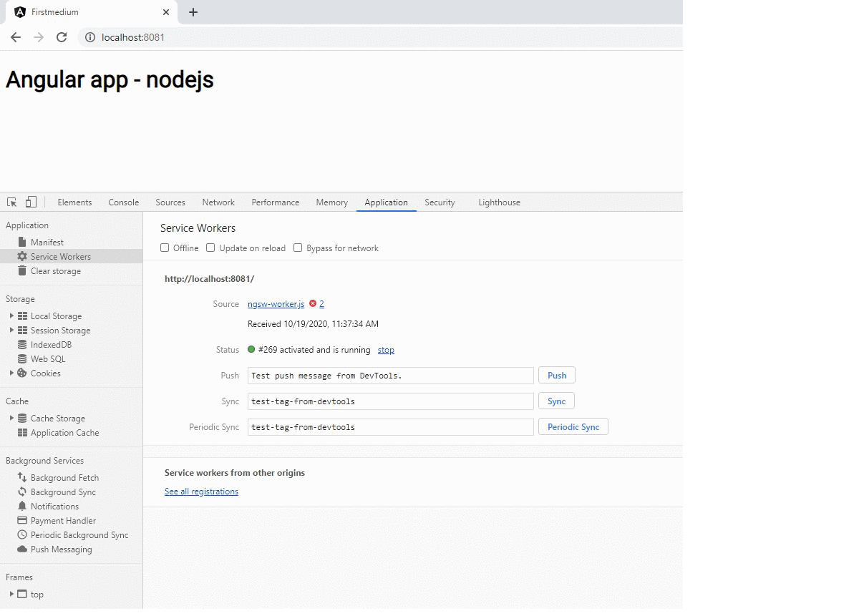
Task: Select Push Messaging in the sidebar
Action: [62, 549]
